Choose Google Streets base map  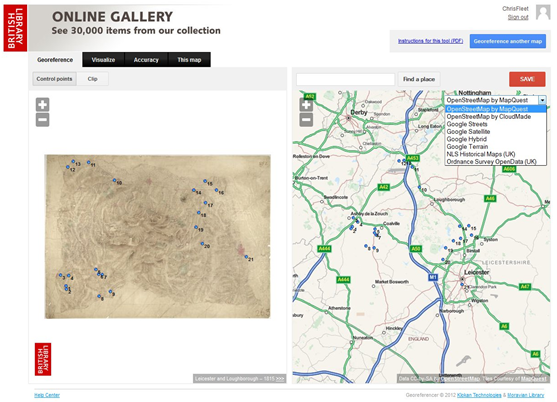[496, 124]
